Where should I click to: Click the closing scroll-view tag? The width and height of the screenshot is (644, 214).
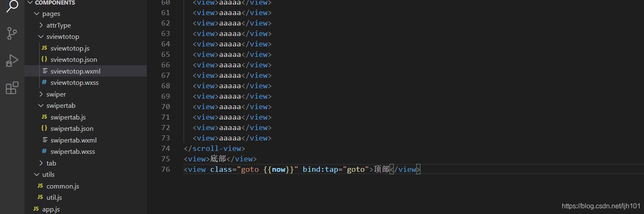[x=214, y=148]
